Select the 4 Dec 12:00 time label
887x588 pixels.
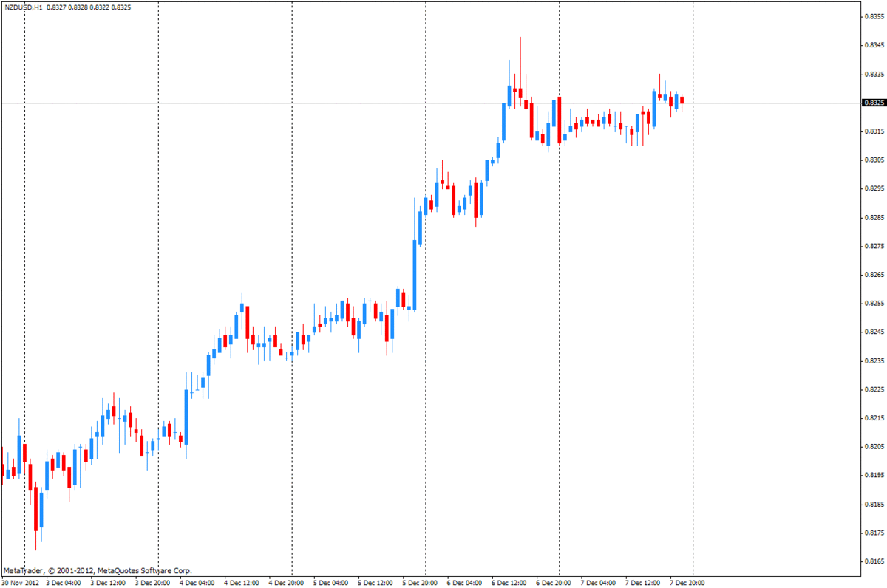point(242,583)
